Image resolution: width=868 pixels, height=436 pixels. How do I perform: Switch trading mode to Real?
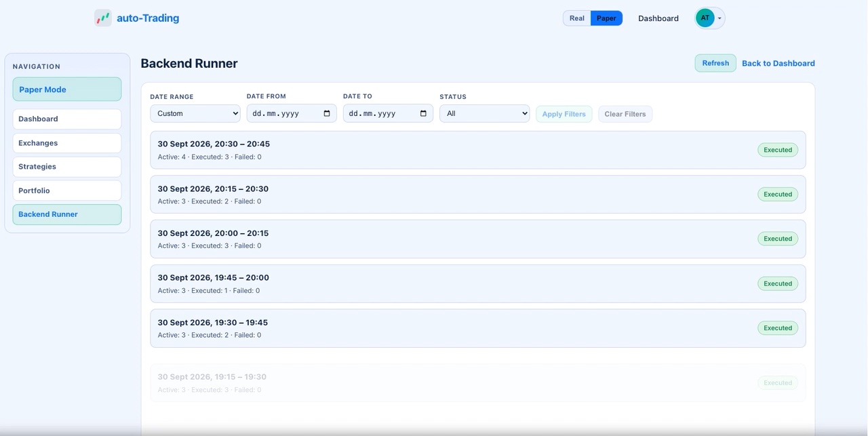pos(577,18)
